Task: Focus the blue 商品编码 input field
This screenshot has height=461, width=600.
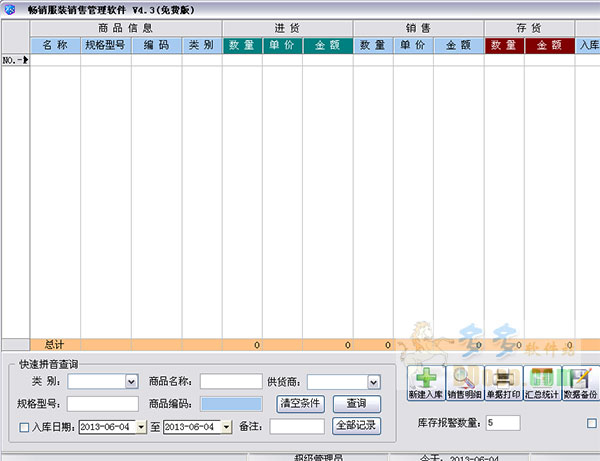Action: pyautogui.click(x=232, y=404)
